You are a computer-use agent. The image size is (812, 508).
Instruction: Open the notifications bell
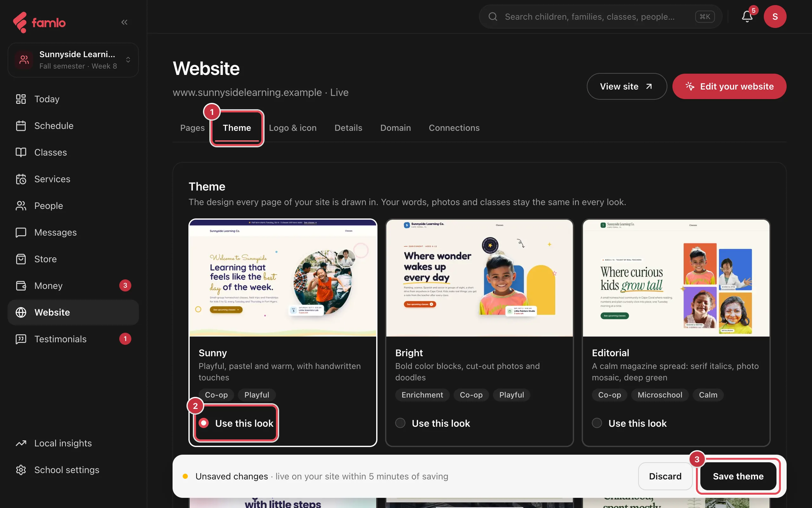click(x=747, y=17)
